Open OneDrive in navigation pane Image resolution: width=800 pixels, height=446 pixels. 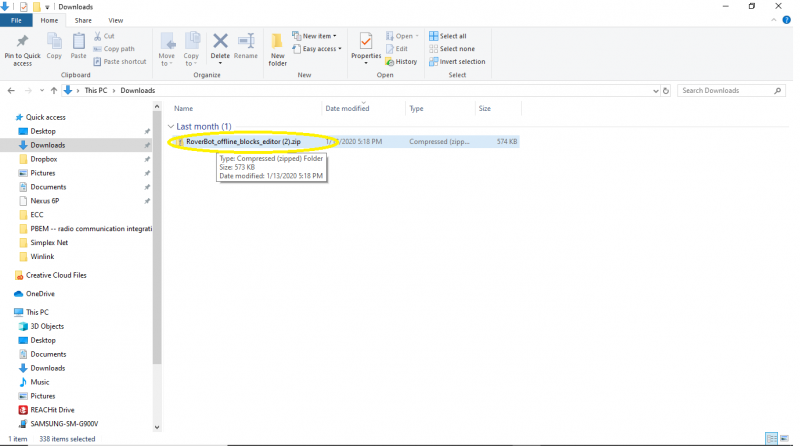[x=40, y=294]
